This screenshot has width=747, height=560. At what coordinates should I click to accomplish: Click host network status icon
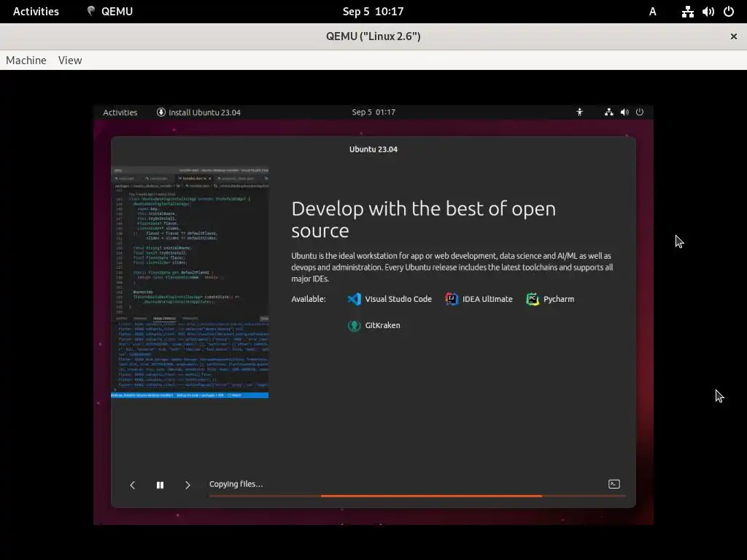click(687, 12)
